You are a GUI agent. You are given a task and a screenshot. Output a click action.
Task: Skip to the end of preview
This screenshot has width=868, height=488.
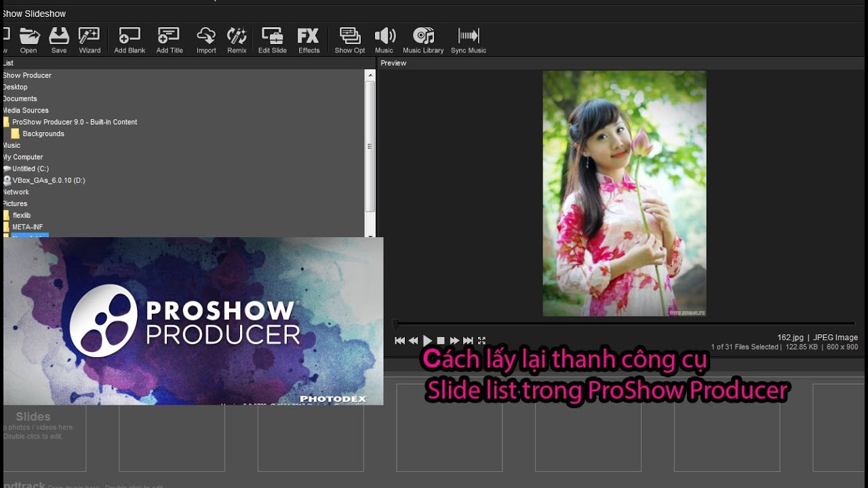[x=468, y=340]
